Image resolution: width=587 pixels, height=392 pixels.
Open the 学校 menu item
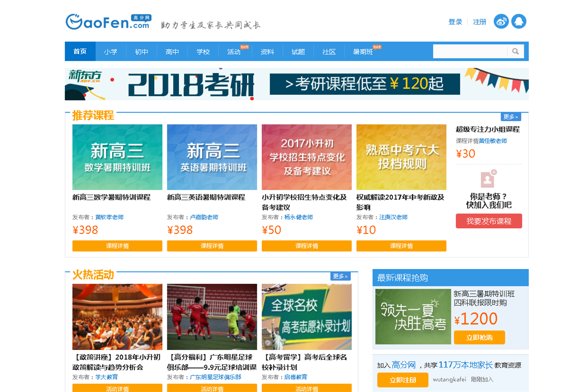[x=203, y=52]
